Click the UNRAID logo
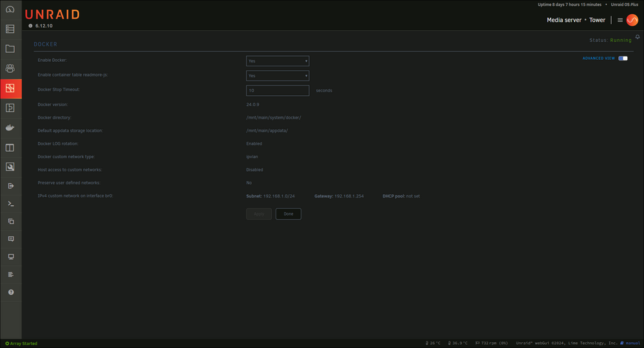 [52, 14]
